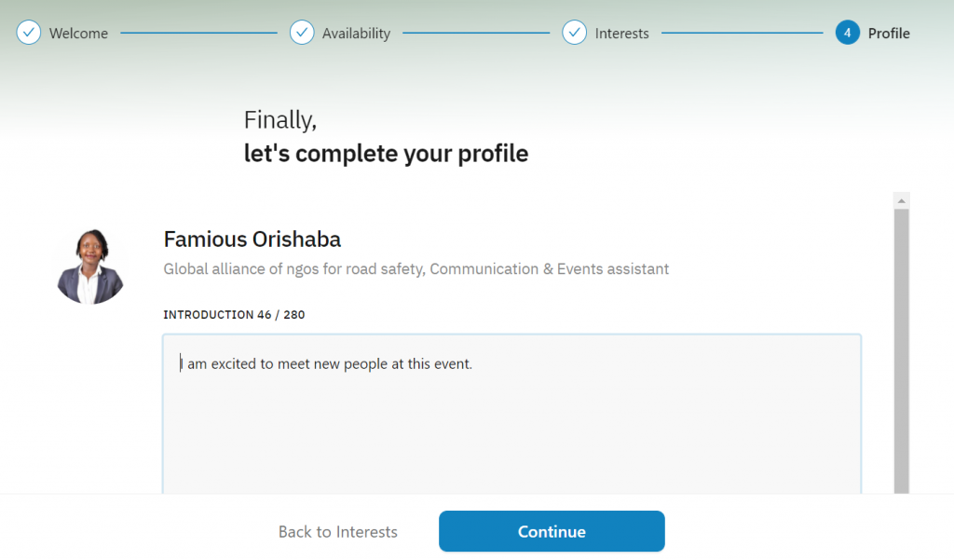Click inside the Introduction text box
The width and height of the screenshot is (954, 560).
pos(511,414)
